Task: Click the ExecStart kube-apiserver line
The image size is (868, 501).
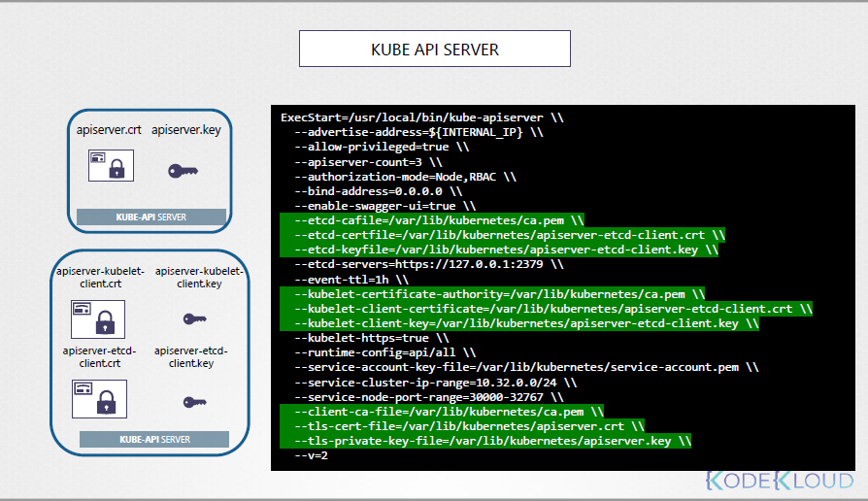Action: pyautogui.click(x=421, y=117)
